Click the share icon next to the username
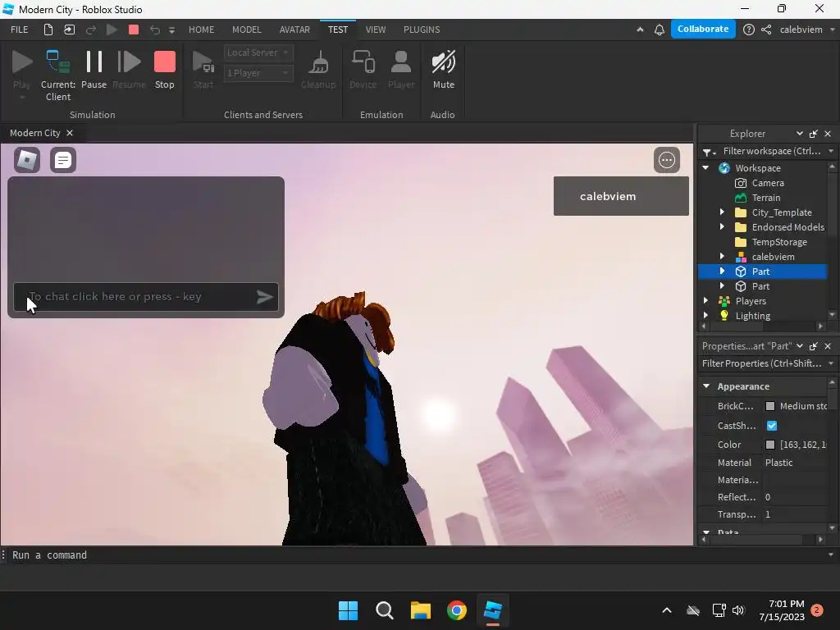This screenshot has height=630, width=840. (766, 30)
